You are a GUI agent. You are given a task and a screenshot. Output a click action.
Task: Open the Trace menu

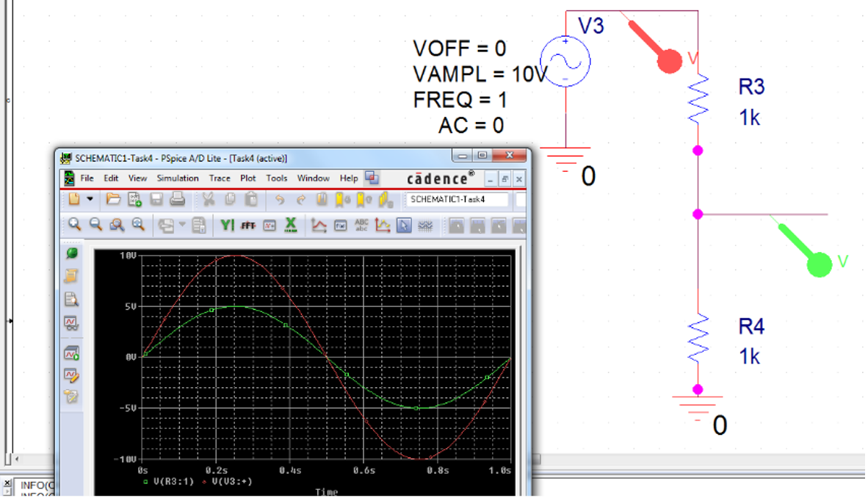click(219, 178)
